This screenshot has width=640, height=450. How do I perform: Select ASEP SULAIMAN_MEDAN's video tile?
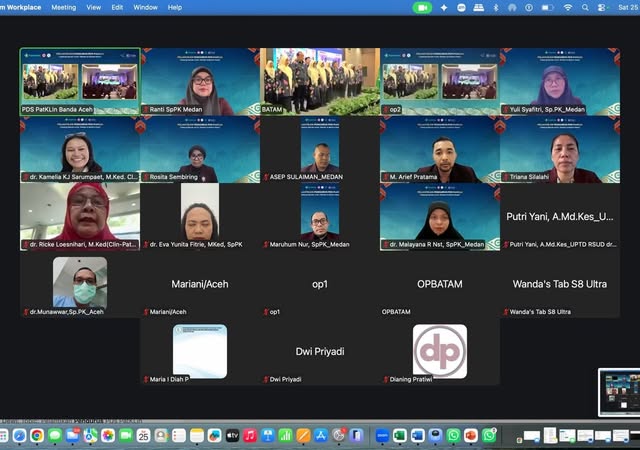(x=320, y=149)
